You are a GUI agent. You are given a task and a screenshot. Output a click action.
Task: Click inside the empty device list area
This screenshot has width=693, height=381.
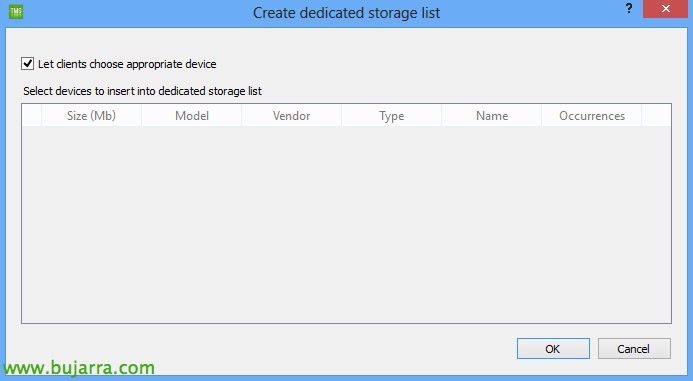346,225
